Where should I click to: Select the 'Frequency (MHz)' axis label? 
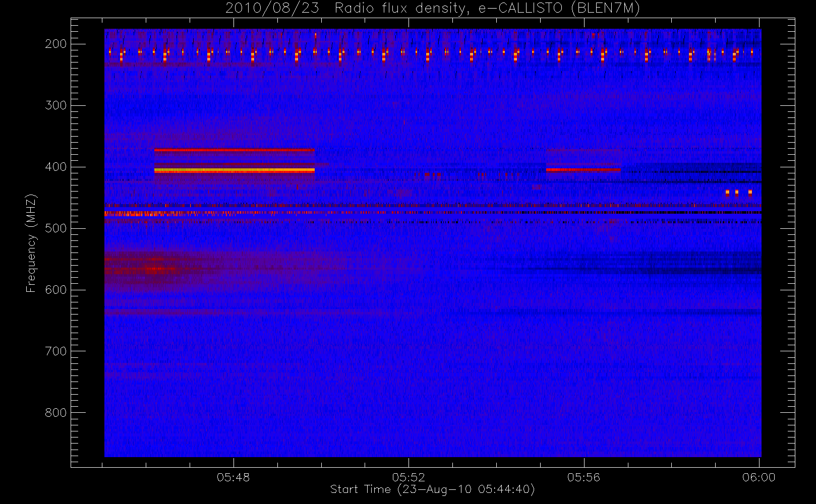coord(31,243)
